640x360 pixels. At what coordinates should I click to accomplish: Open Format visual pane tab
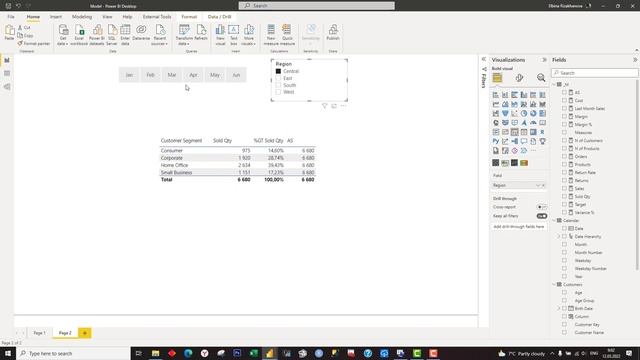coord(519,78)
